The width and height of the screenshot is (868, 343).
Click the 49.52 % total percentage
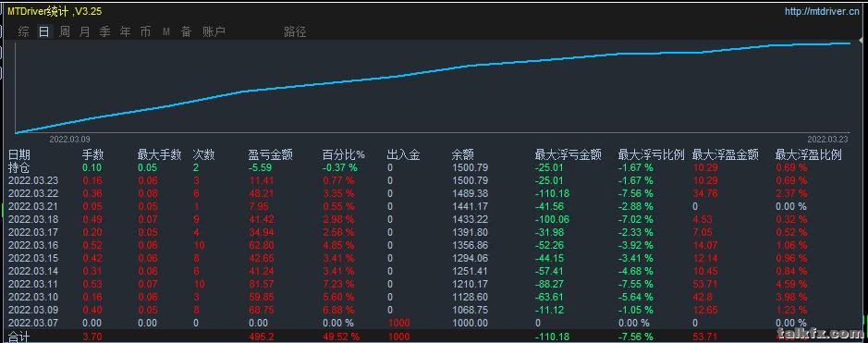click(x=341, y=337)
